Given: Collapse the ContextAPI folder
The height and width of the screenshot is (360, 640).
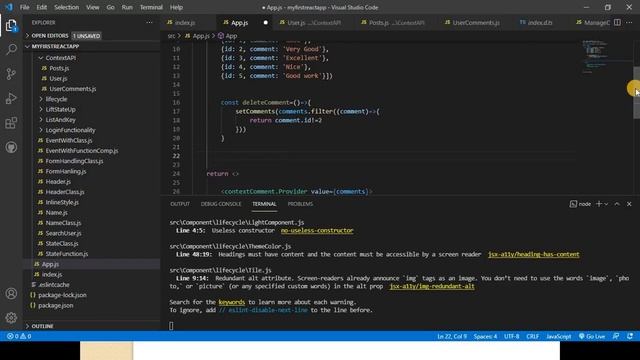Looking at the screenshot, I should tap(60, 58).
